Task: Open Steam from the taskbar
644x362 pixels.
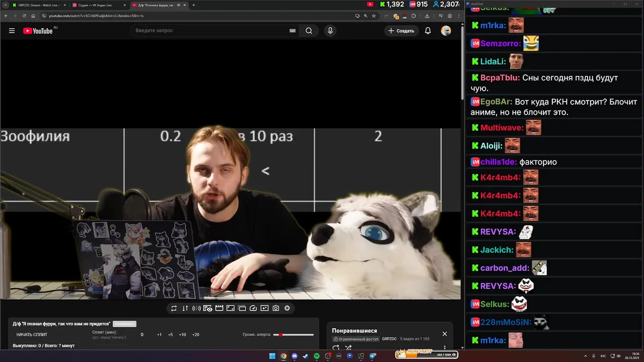Action: click(x=305, y=356)
